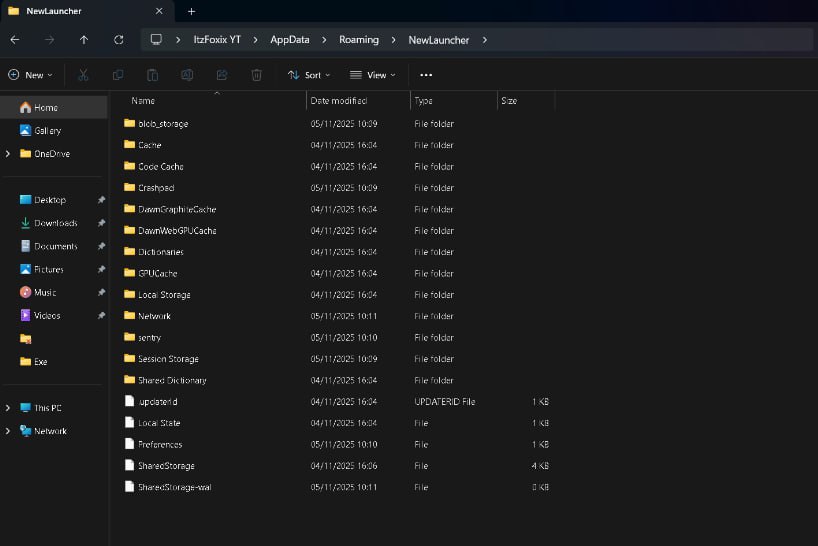The image size is (818, 546).
Task: Click the Delete trash icon
Action: pyautogui.click(x=257, y=75)
